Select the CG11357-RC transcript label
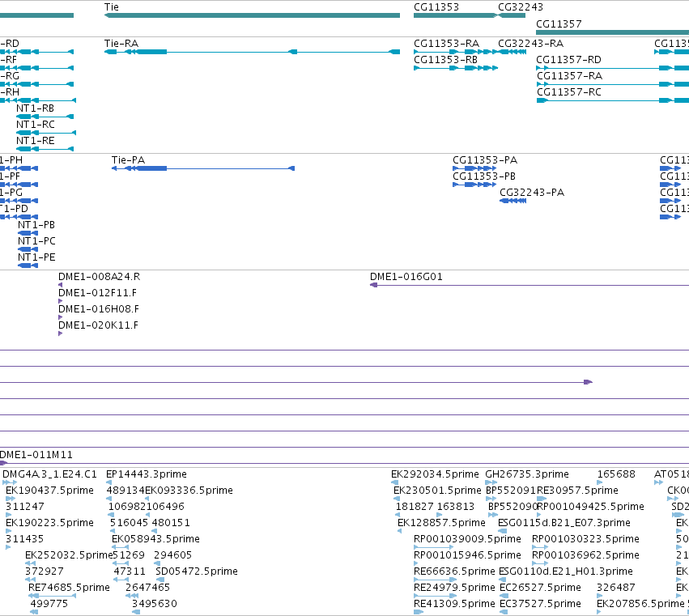The image size is (689, 616). click(x=569, y=92)
